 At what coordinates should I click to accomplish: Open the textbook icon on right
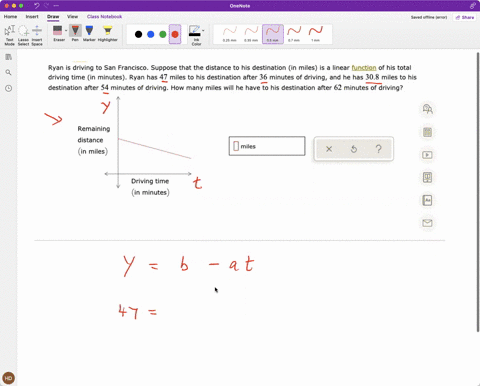point(427,177)
